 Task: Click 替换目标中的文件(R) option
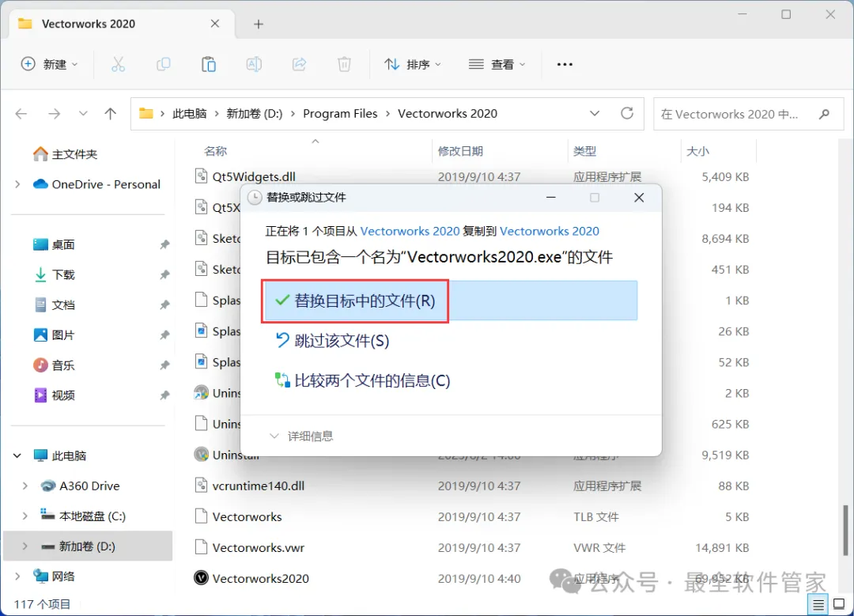click(450, 300)
